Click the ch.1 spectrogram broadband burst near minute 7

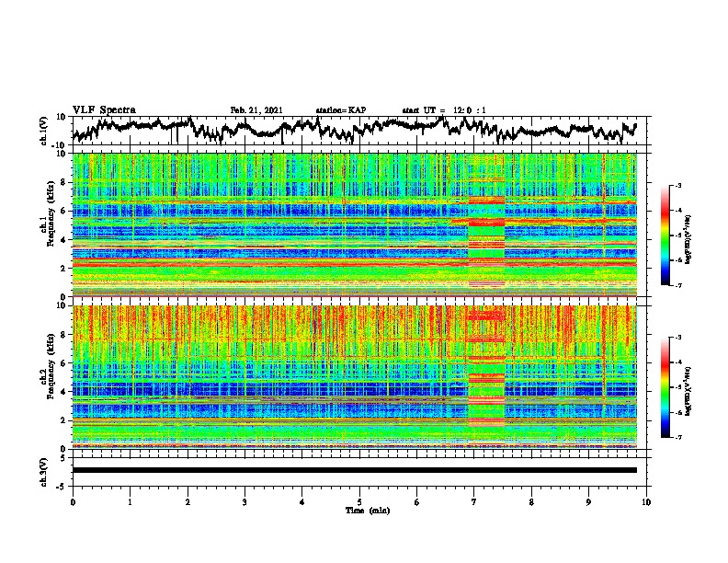486,224
